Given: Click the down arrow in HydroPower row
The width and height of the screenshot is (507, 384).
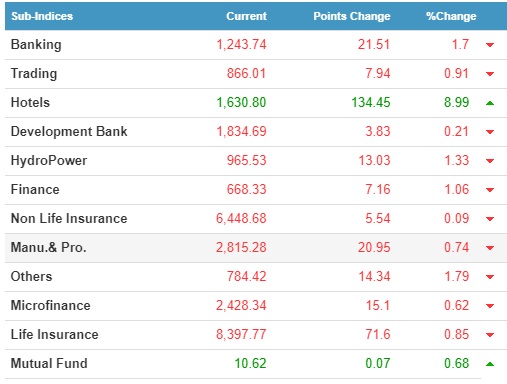Looking at the screenshot, I should pyautogui.click(x=490, y=161).
